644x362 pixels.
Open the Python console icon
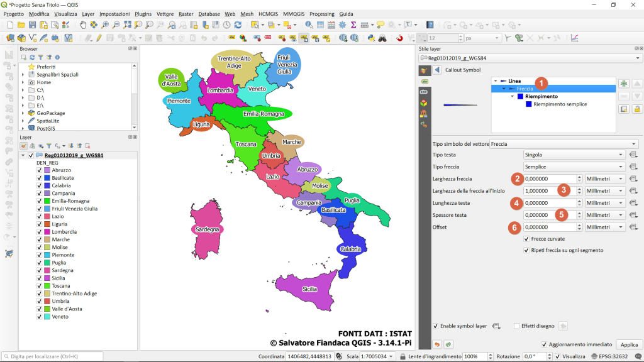[x=371, y=38]
